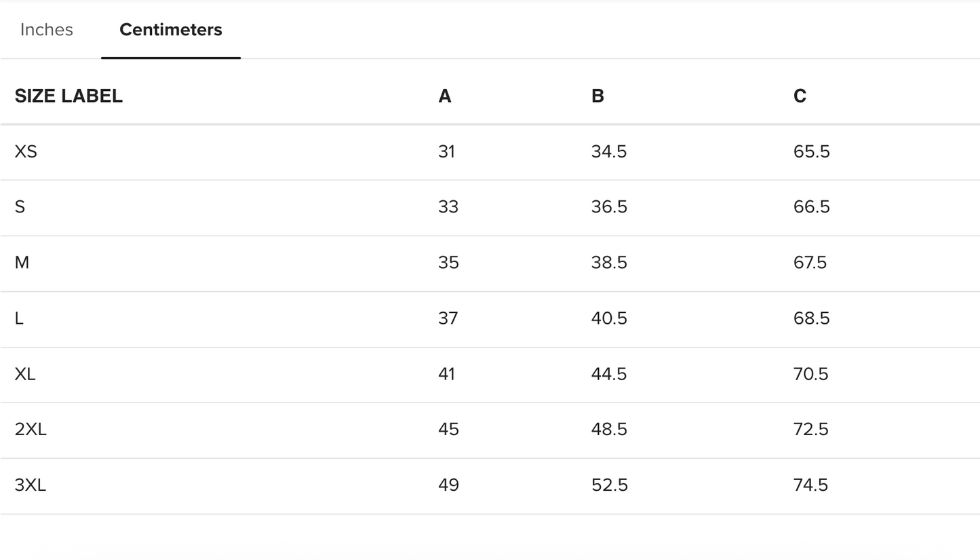Select the XL size row label
980x560 pixels.
[x=25, y=374]
